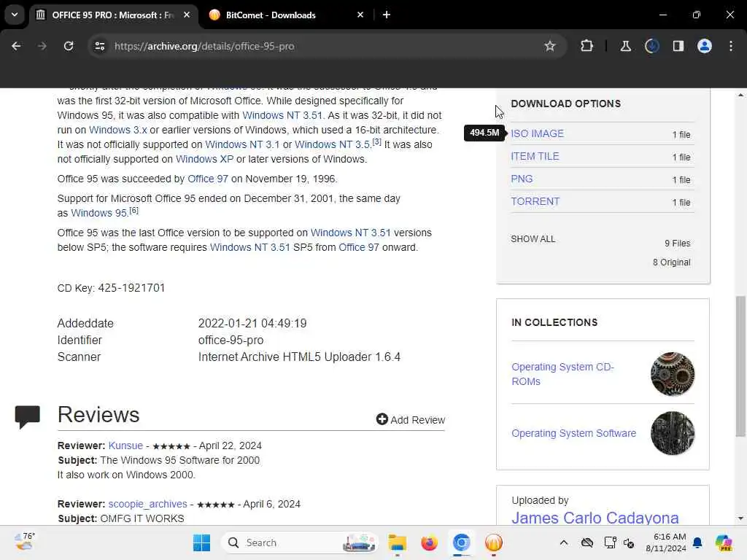Close the OFFICE 95 PRO tab
Viewport: 747px width, 560px height.
pos(187,15)
